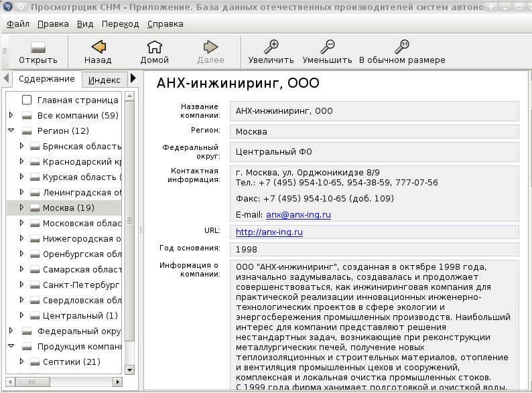Show next tabs with right arrow
Screen dimensions: 532x393
pyautogui.click(x=133, y=78)
